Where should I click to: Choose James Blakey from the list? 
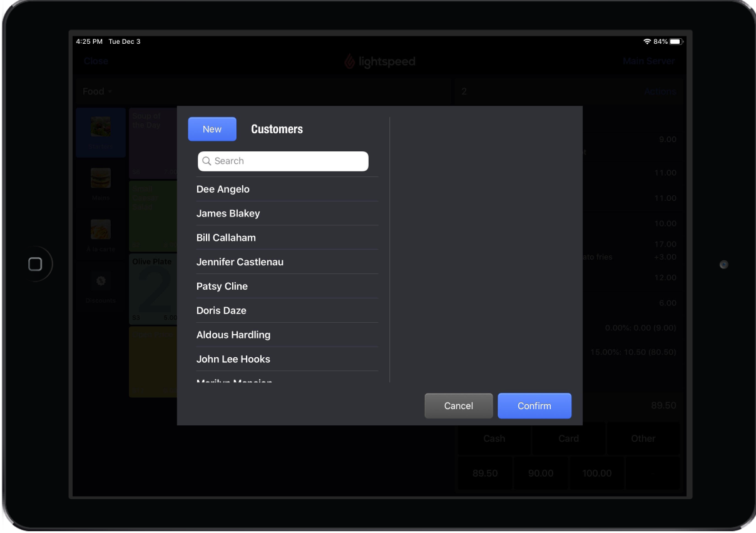[x=228, y=213]
